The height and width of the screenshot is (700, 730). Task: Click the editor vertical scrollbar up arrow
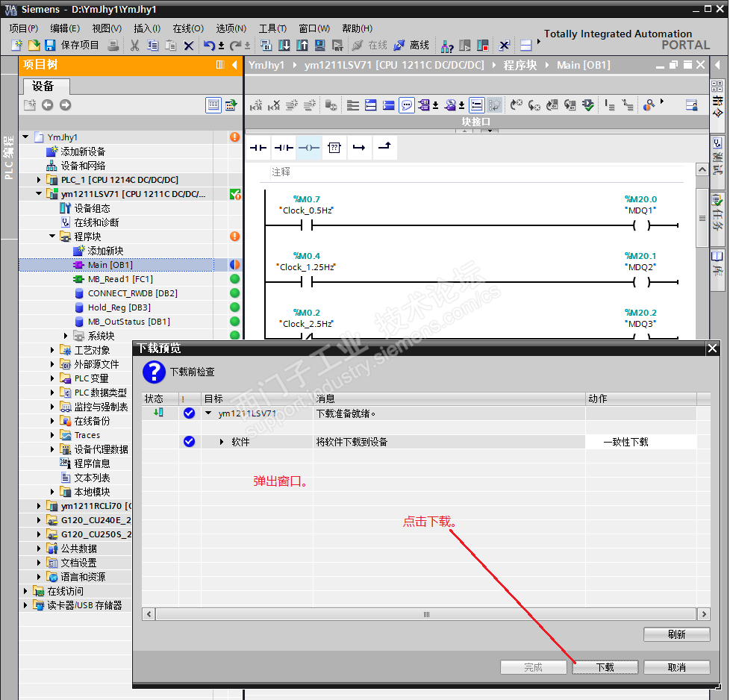tap(702, 170)
